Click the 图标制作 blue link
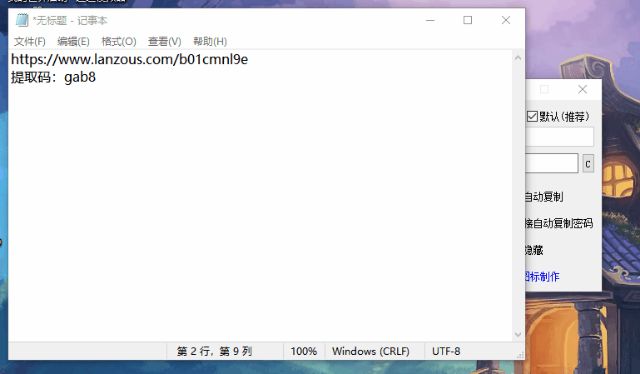 pyautogui.click(x=542, y=276)
